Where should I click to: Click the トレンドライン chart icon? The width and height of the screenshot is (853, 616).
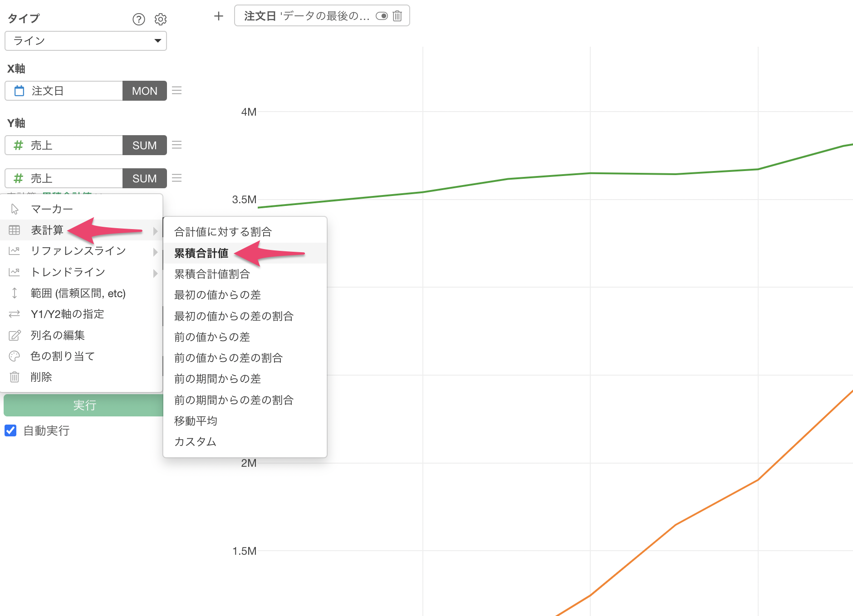pos(15,272)
